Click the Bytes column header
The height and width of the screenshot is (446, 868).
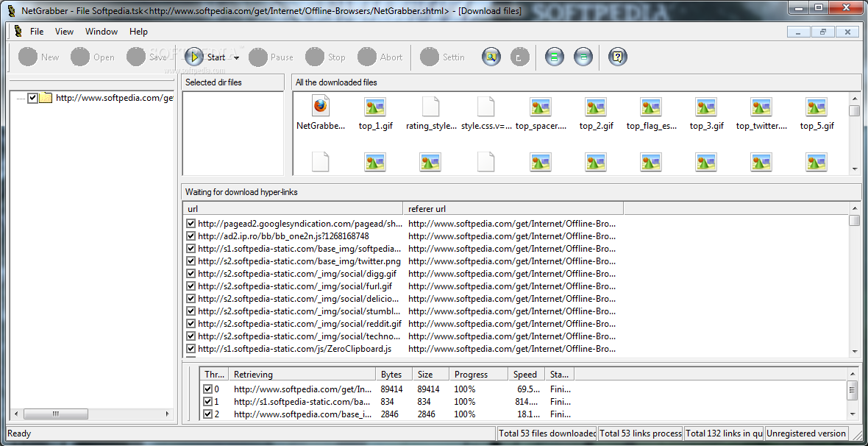(x=394, y=375)
